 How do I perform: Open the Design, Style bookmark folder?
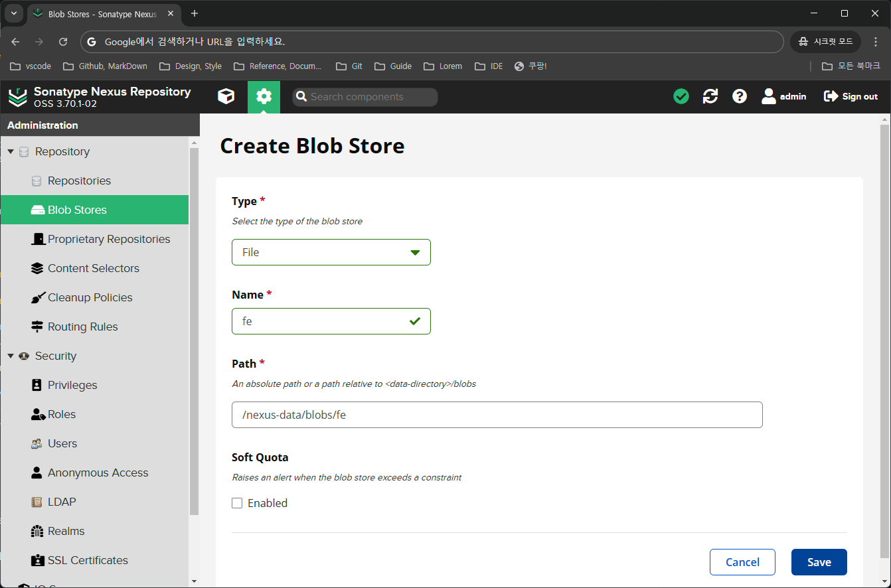tap(191, 66)
